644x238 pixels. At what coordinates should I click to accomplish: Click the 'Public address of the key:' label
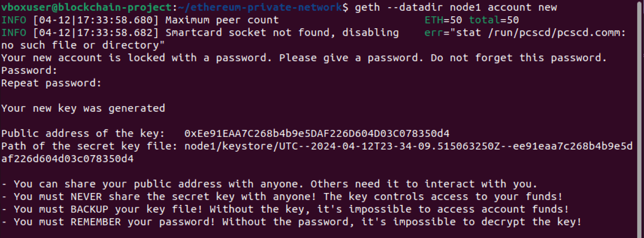pyautogui.click(x=83, y=133)
